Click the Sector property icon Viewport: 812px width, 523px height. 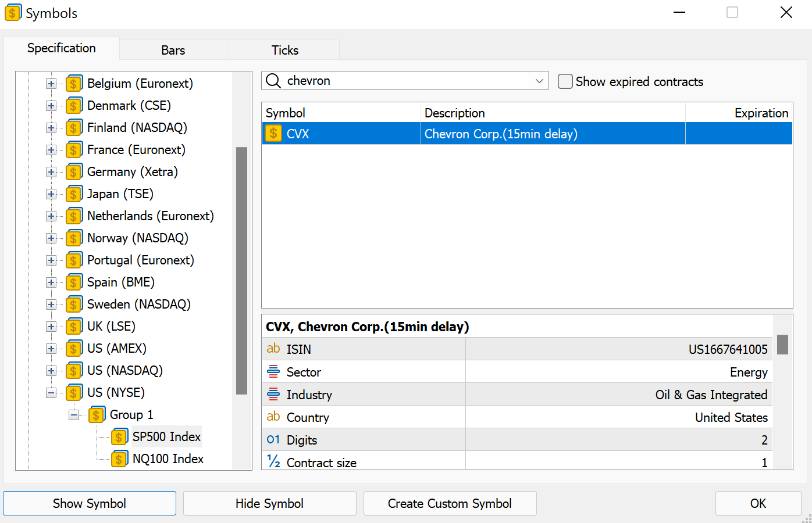click(x=273, y=371)
